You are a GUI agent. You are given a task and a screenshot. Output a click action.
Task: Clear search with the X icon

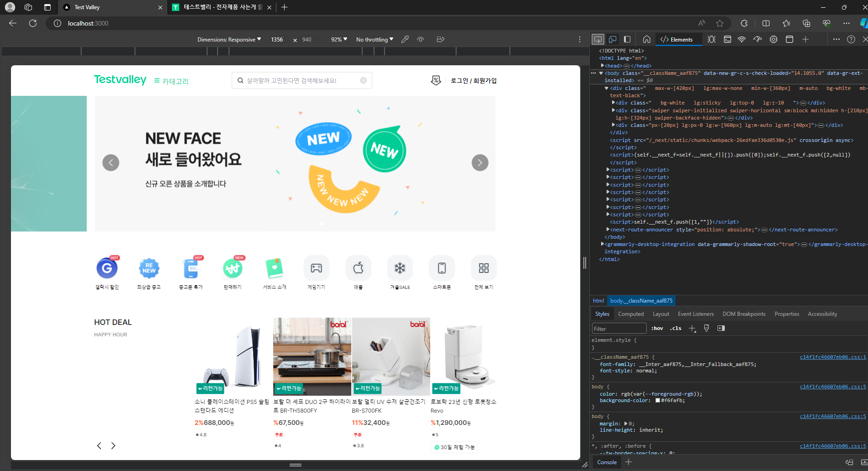click(364, 80)
